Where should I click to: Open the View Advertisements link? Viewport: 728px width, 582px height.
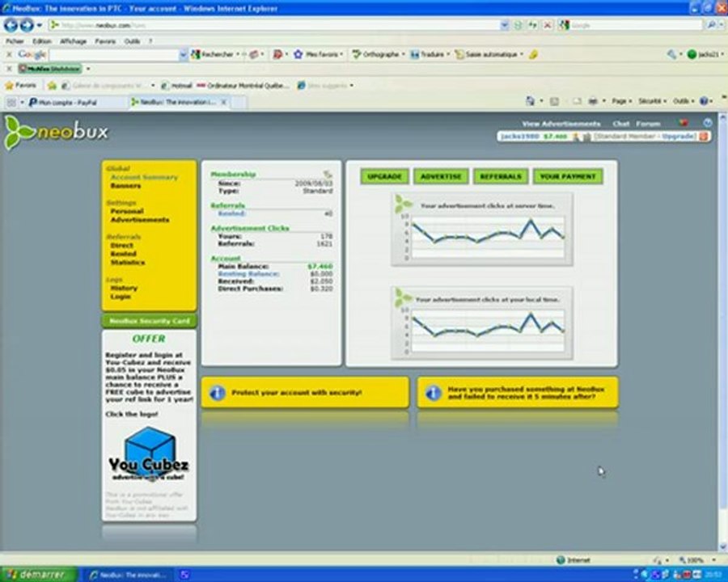(561, 124)
